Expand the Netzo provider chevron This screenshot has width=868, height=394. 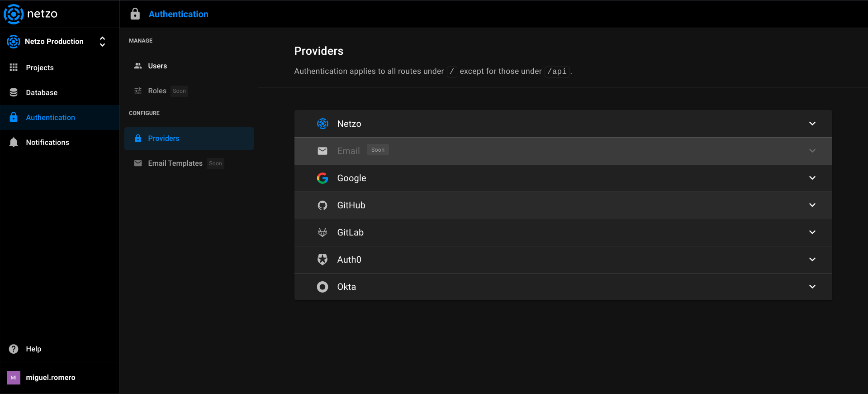pyautogui.click(x=812, y=124)
